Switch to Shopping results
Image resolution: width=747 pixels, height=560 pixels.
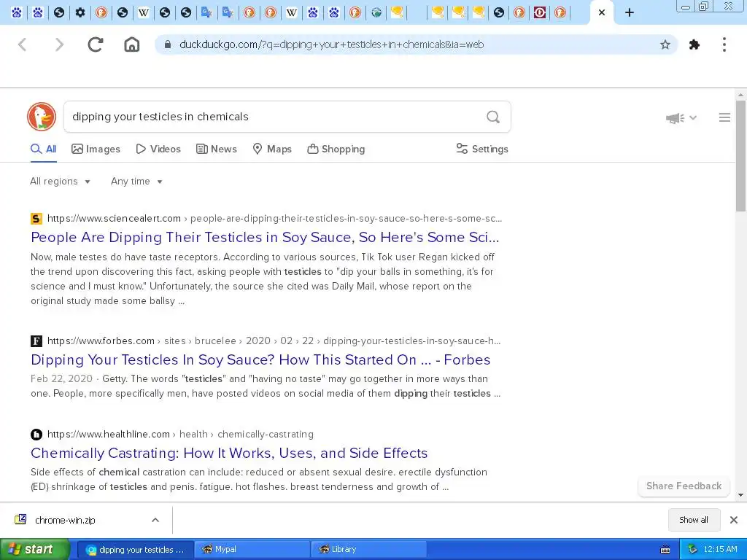(336, 149)
